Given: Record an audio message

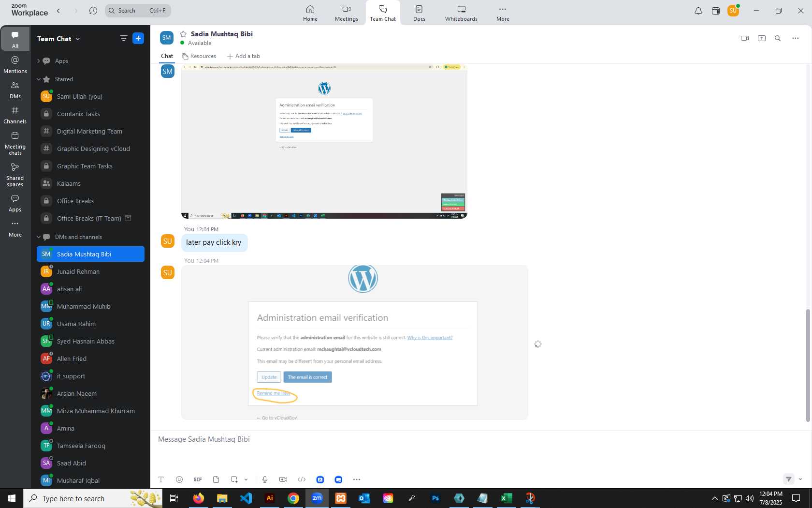Looking at the screenshot, I should coord(265,479).
